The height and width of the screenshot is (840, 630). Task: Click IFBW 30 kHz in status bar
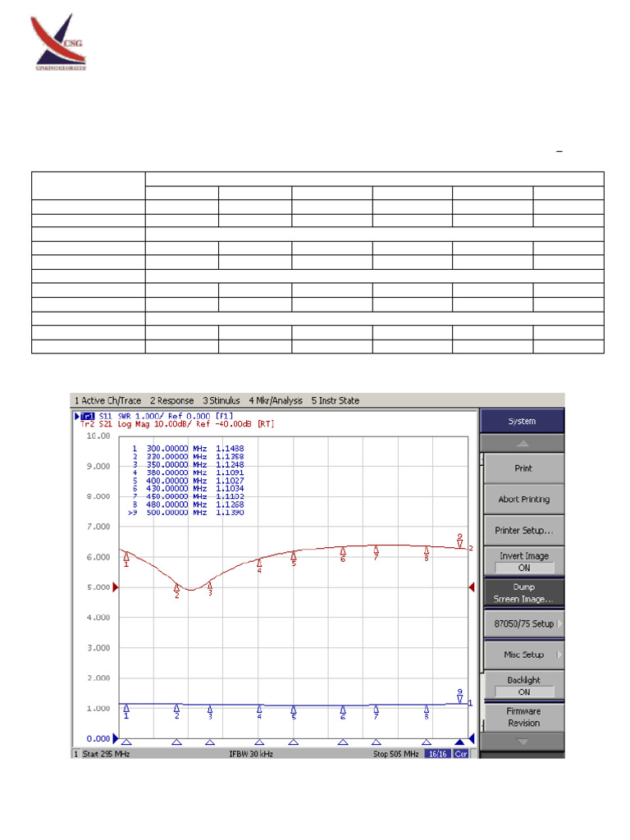click(x=251, y=755)
